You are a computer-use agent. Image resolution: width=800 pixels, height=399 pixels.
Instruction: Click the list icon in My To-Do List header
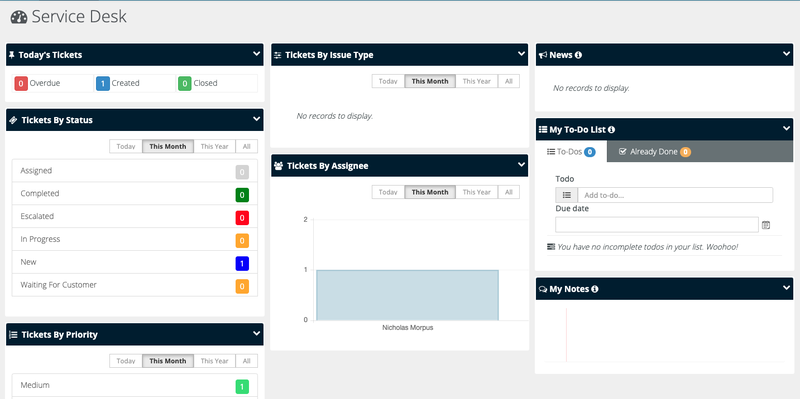[x=543, y=130]
